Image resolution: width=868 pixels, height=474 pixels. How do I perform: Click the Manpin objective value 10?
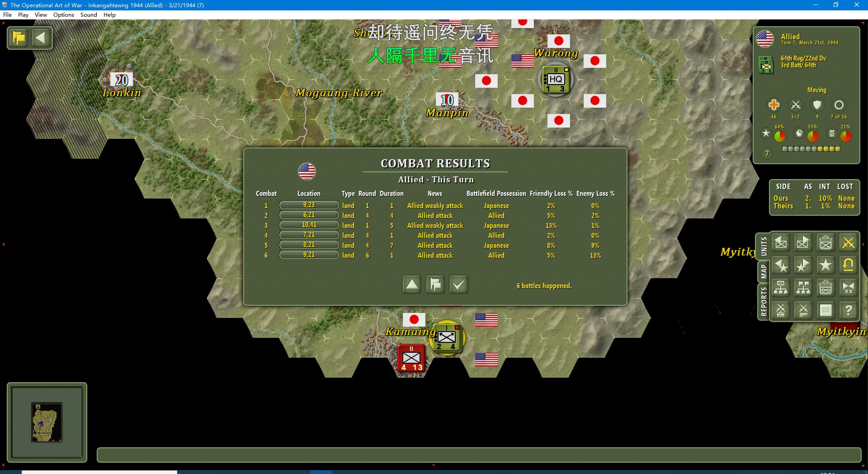[447, 100]
